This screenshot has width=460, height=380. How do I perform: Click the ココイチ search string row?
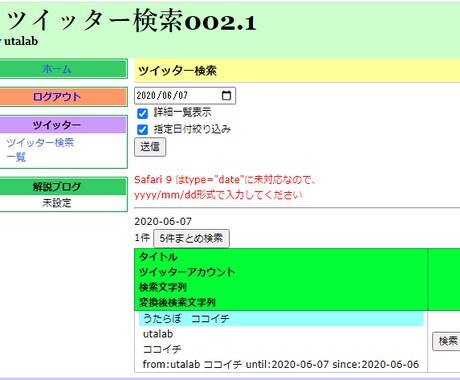[x=162, y=349]
